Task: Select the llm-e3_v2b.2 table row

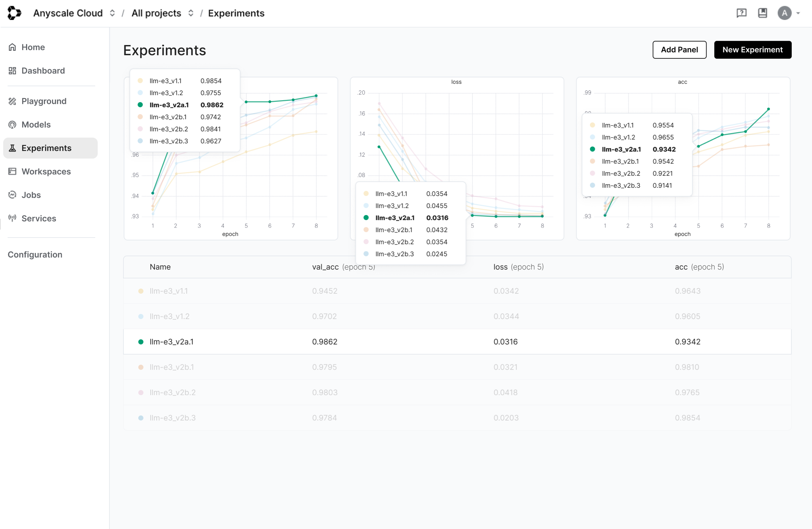Action: (457, 392)
